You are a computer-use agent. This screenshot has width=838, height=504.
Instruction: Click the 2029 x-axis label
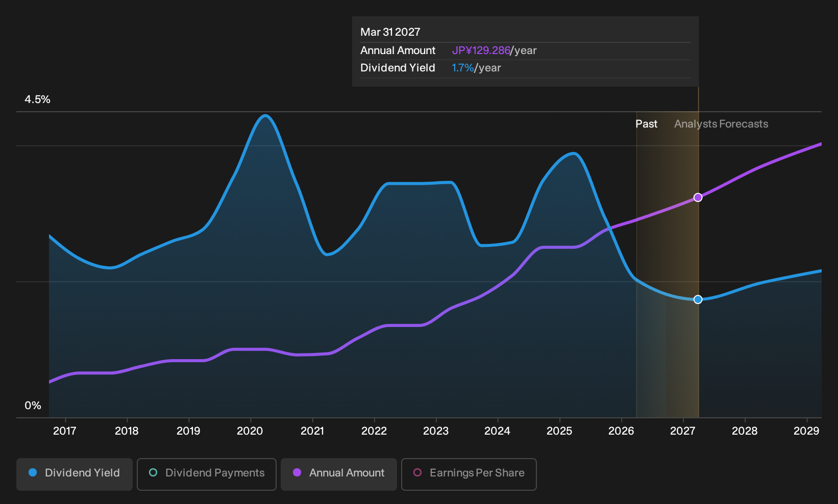pyautogui.click(x=806, y=431)
